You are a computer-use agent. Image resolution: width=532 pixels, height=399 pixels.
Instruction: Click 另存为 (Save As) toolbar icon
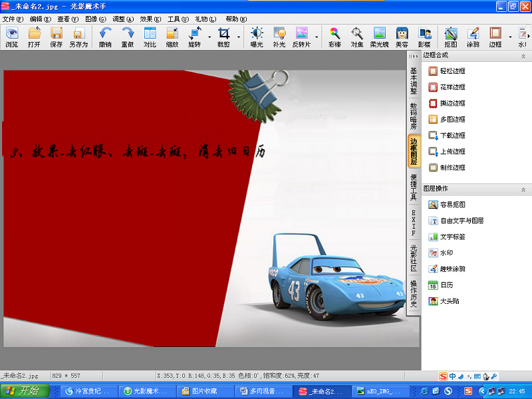pyautogui.click(x=78, y=37)
